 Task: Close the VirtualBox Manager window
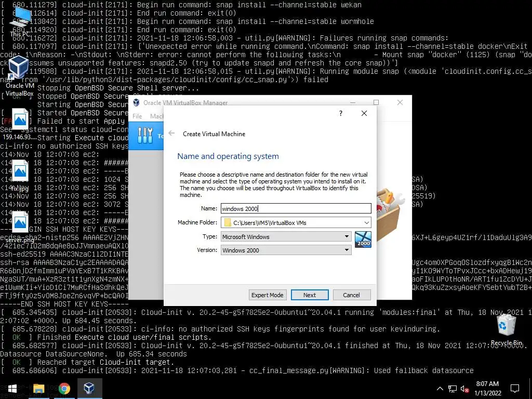[x=400, y=102]
